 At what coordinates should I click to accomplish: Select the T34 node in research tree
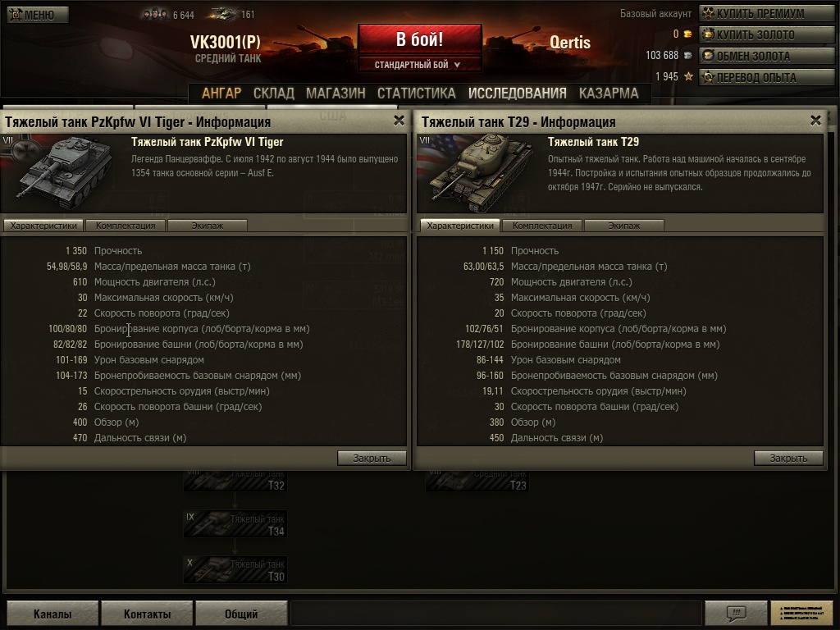coord(235,524)
